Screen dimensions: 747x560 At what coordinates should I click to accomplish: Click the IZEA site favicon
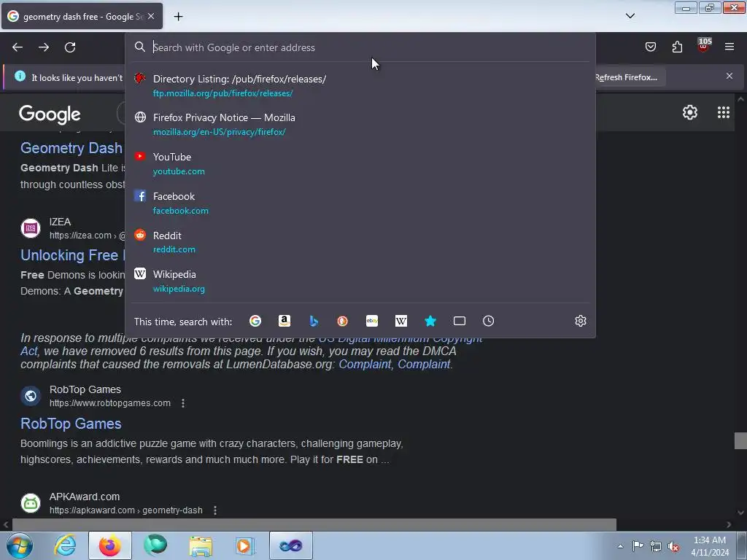(31, 228)
